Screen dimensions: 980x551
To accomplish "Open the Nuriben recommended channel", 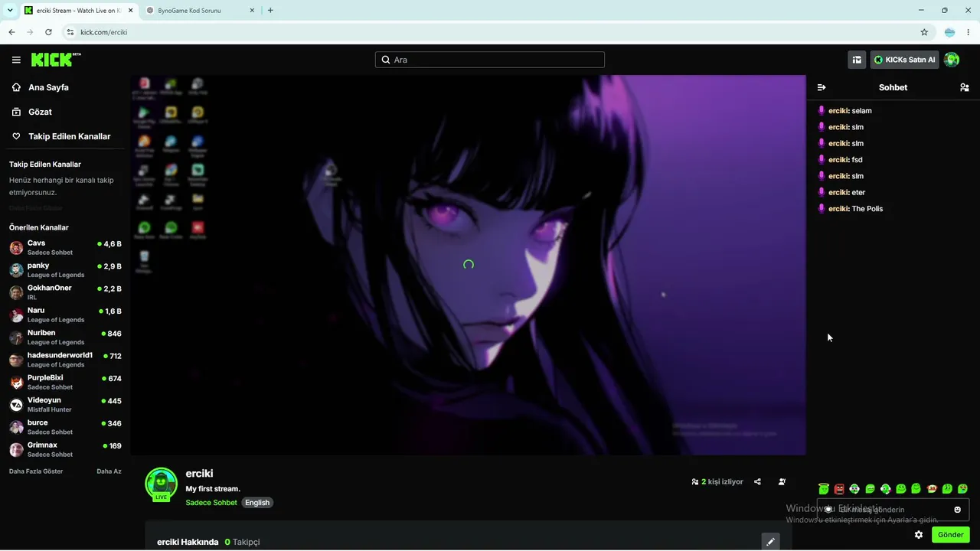I will pyautogui.click(x=65, y=337).
